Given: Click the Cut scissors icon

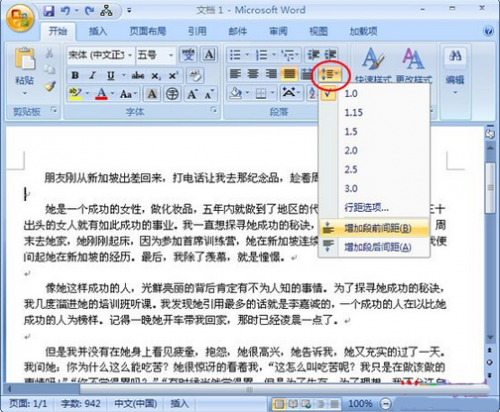Looking at the screenshot, I should (49, 53).
